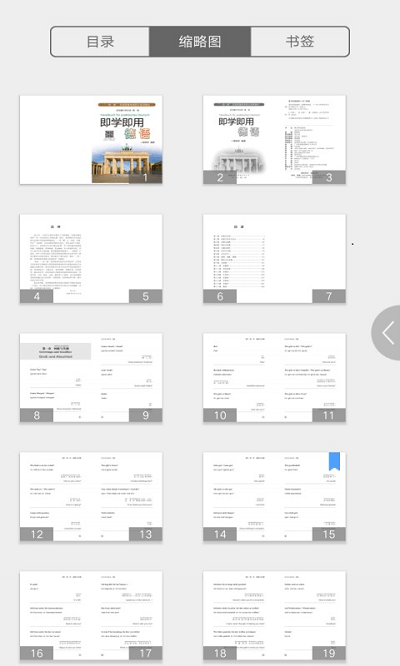
Task: Click the page number 7 label
Action: (329, 296)
